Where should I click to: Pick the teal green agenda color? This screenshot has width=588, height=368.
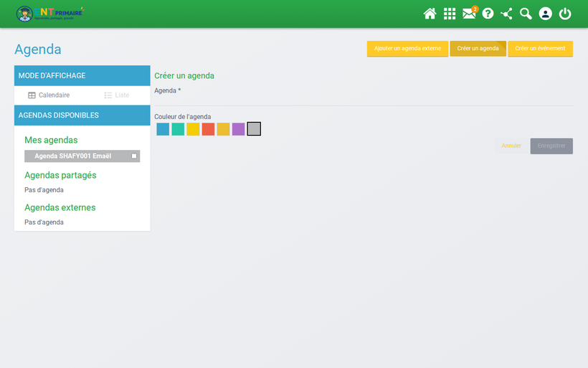tap(178, 129)
